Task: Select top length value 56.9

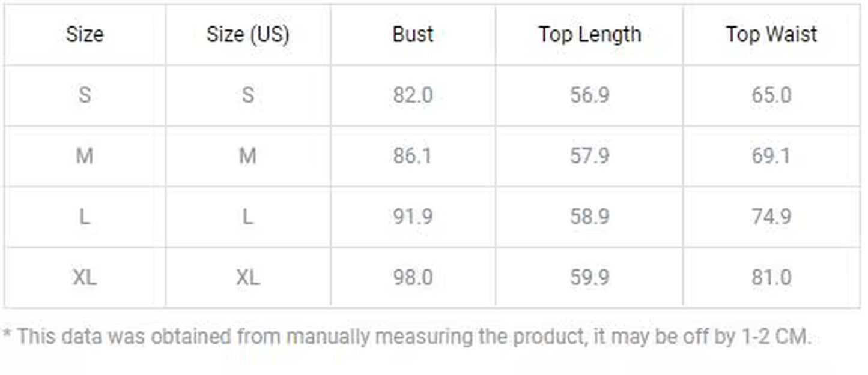Action: [x=589, y=95]
